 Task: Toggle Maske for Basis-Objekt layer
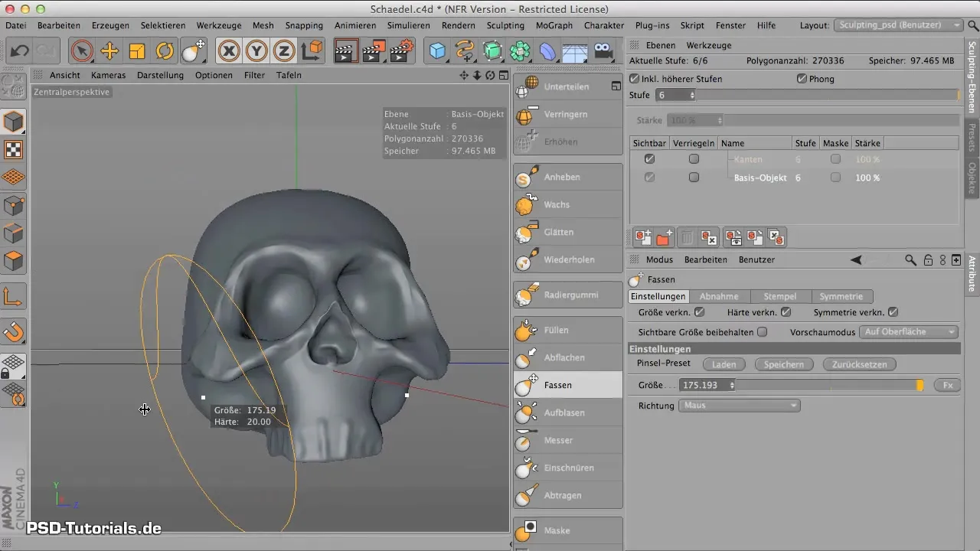[x=835, y=178]
